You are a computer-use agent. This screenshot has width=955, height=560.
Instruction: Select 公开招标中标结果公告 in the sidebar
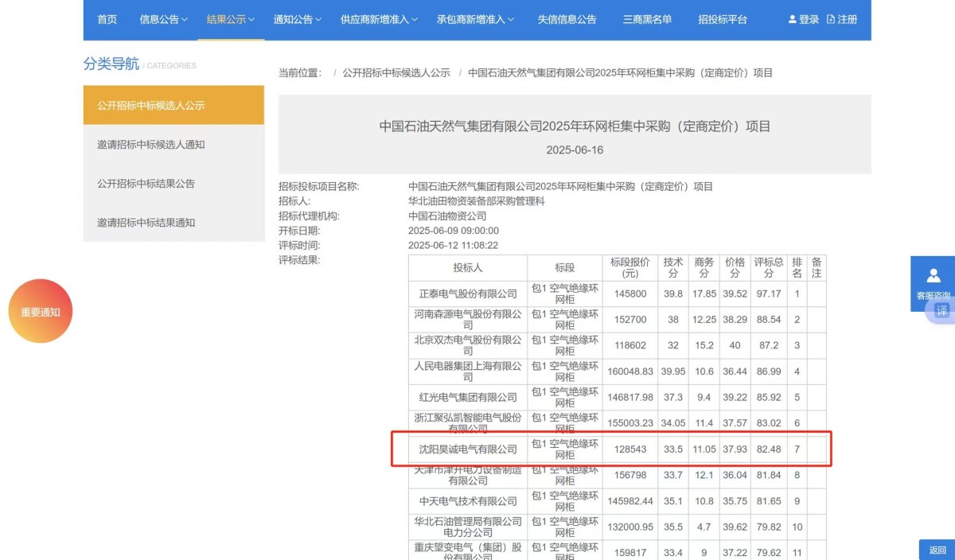click(x=173, y=183)
